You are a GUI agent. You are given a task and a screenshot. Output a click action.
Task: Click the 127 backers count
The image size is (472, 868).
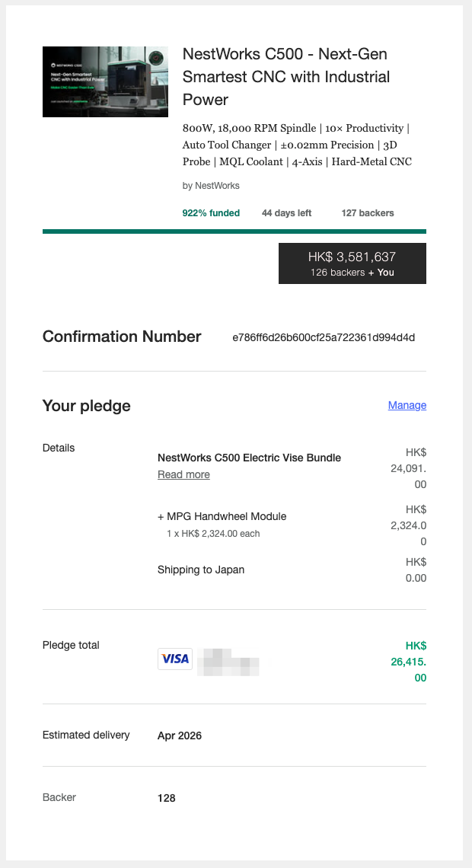pyautogui.click(x=368, y=213)
